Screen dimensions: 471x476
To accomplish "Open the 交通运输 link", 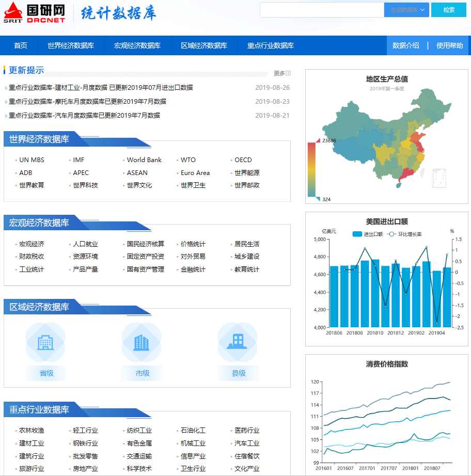I will (139, 456).
